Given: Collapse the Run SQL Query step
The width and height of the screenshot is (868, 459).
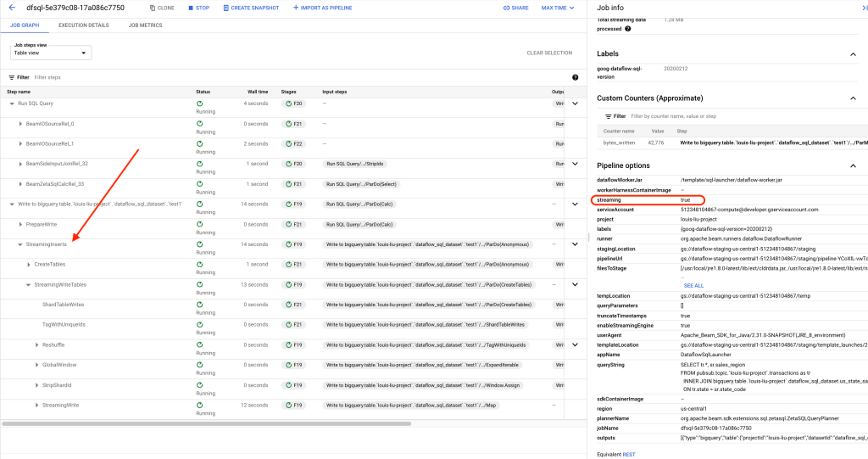Looking at the screenshot, I should tap(12, 104).
